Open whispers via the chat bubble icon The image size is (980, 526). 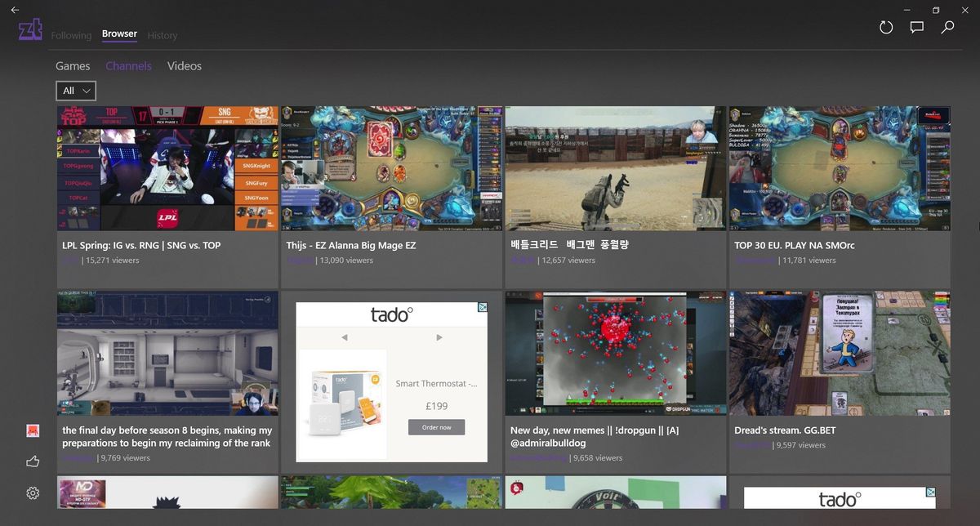point(916,27)
